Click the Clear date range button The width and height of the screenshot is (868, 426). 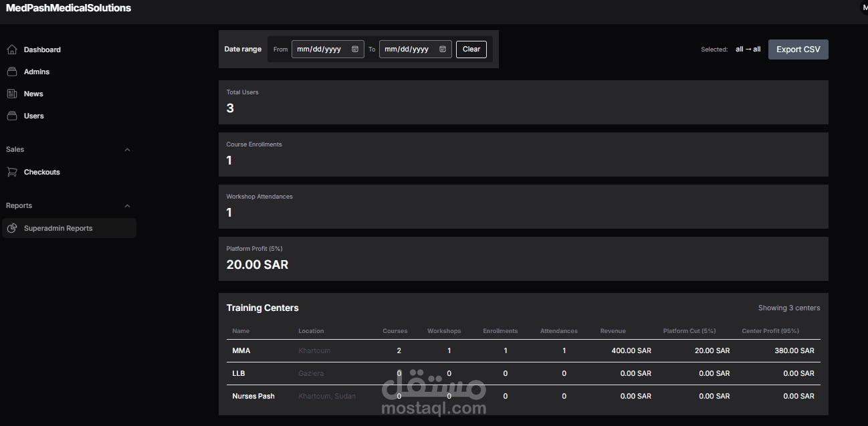coord(471,49)
